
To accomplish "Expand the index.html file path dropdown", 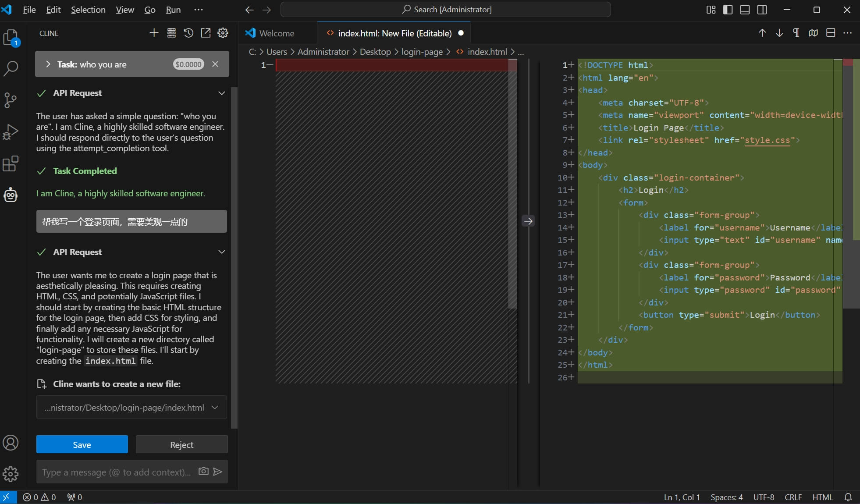I will coord(215,408).
